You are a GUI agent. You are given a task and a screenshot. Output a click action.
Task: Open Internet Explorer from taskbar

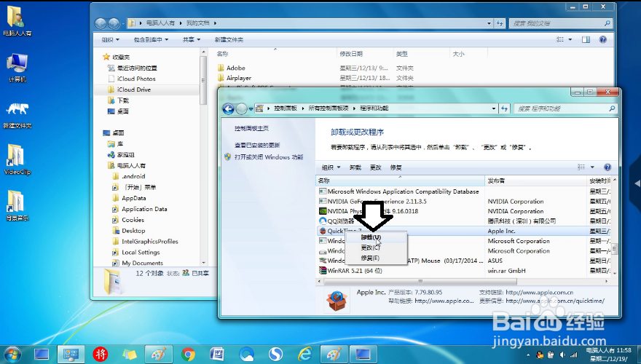coord(304,355)
